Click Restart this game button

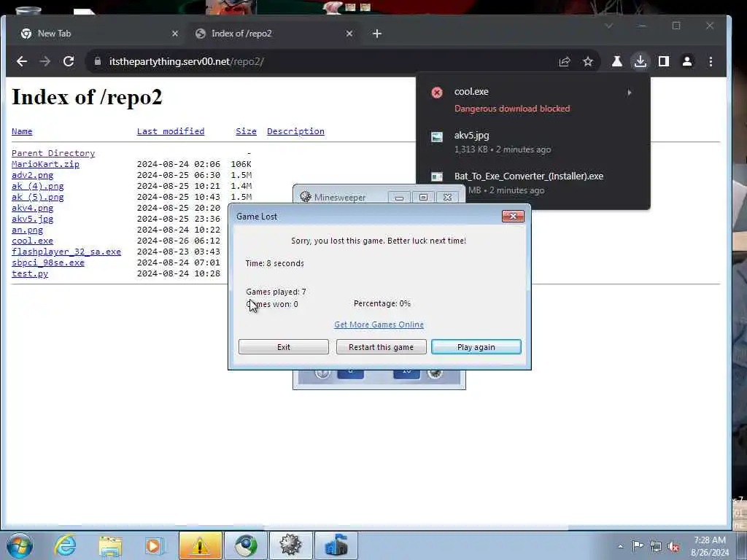(381, 347)
